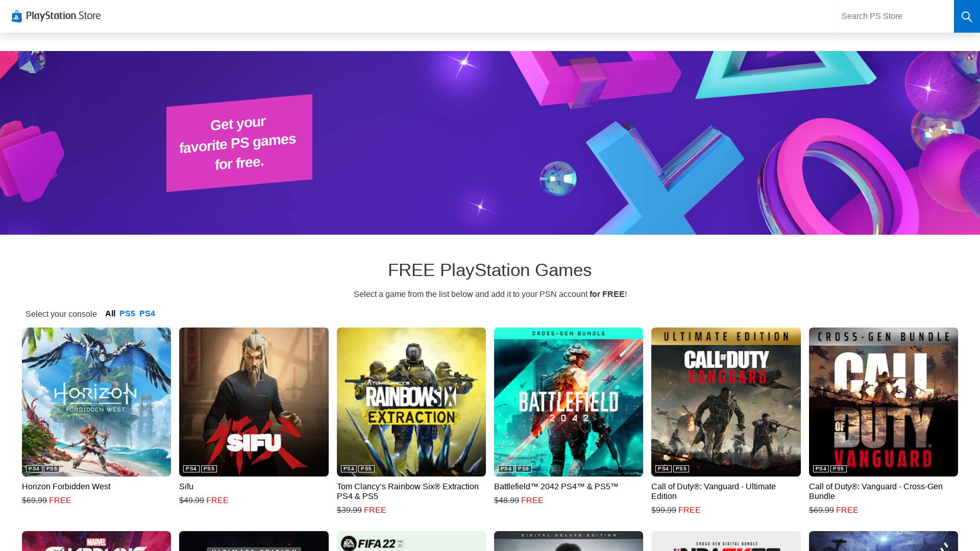Click the PS5 badge on the Sifu cover
The image size is (980, 551).
(209, 469)
